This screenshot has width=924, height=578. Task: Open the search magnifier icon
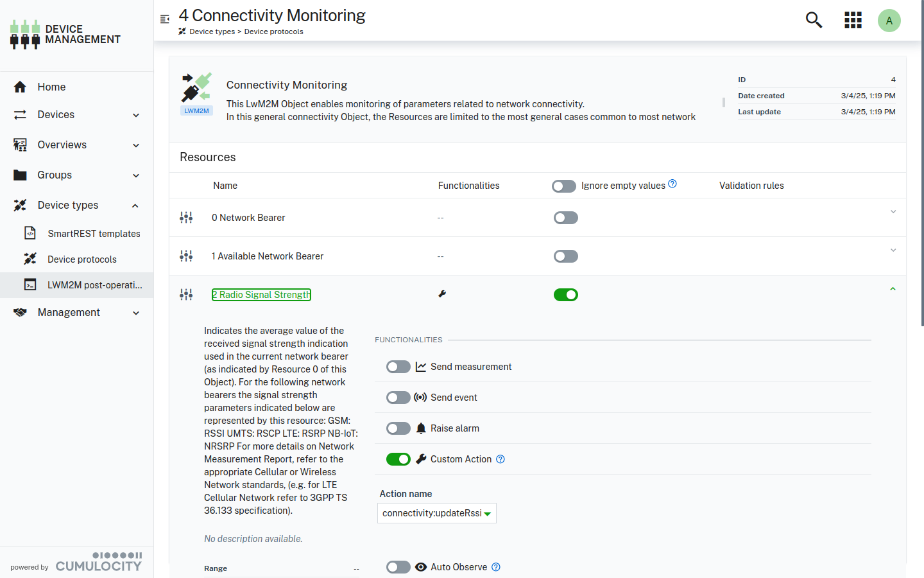(x=814, y=21)
